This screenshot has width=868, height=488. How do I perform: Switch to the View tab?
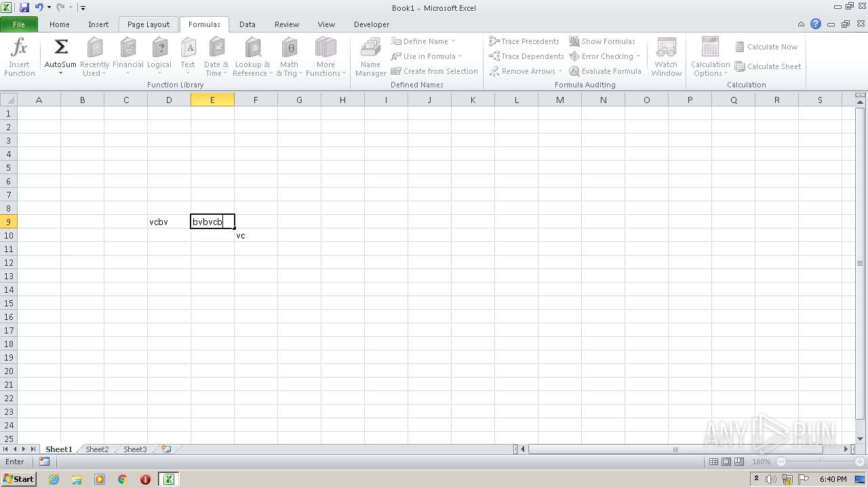click(x=326, y=24)
